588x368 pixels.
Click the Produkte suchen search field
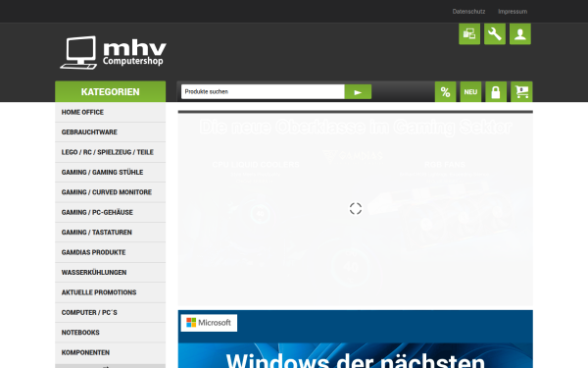[x=263, y=92]
